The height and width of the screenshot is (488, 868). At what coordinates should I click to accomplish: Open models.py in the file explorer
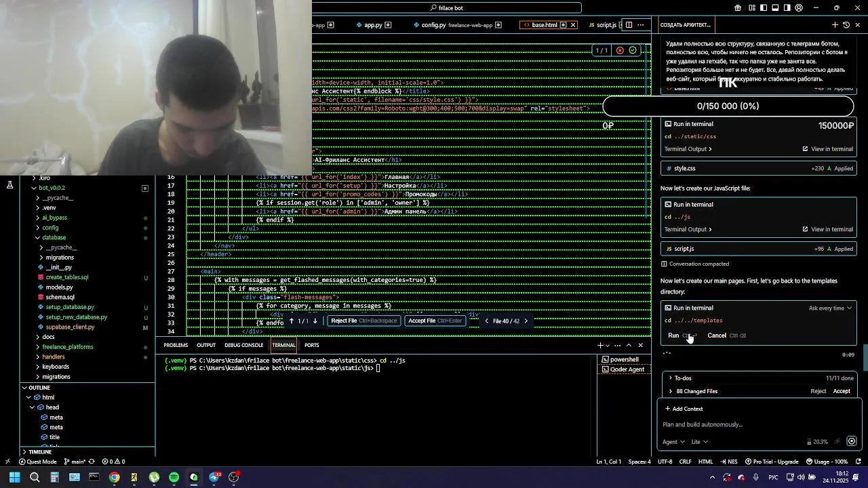tap(59, 287)
